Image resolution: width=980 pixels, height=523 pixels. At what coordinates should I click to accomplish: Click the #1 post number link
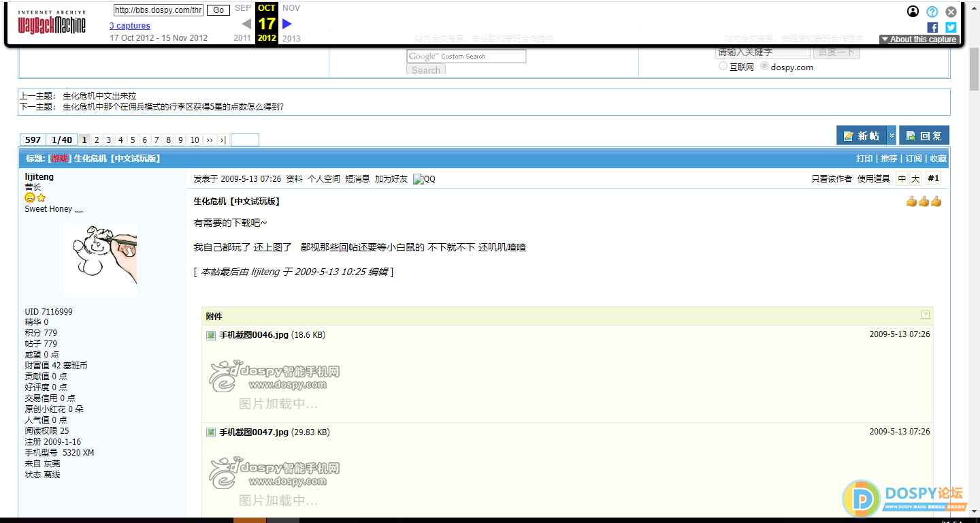point(934,178)
